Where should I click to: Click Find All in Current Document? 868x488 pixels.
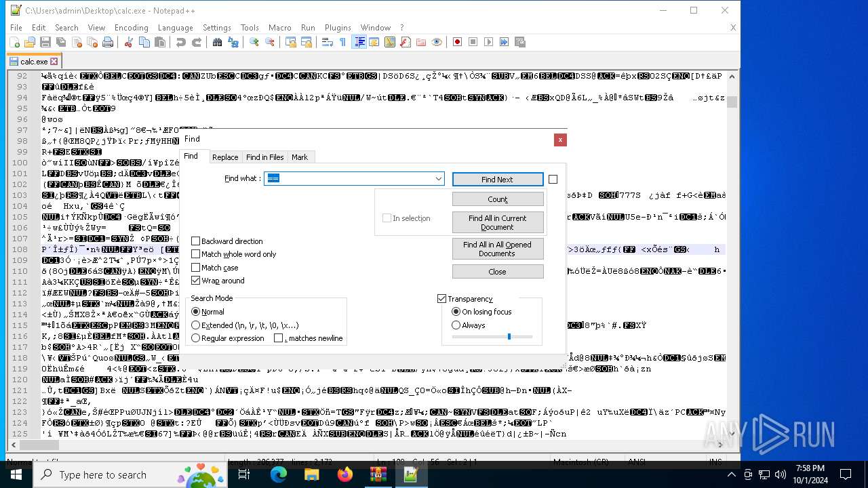498,222
